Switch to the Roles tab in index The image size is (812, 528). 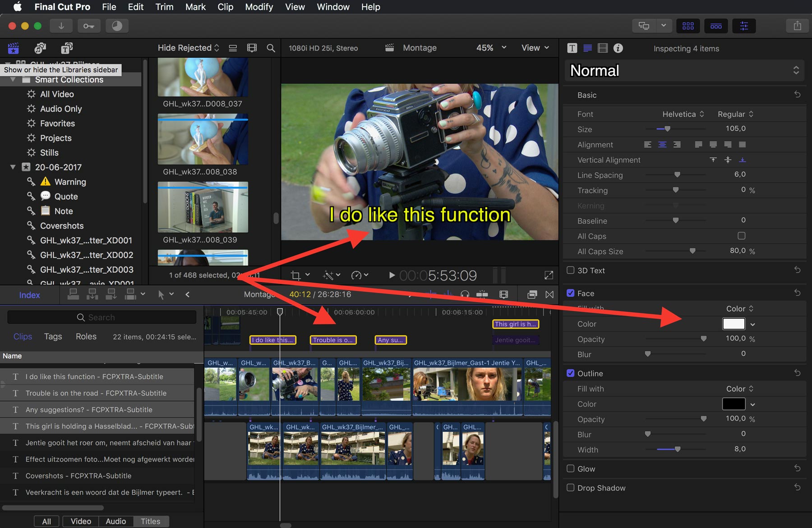(x=86, y=336)
